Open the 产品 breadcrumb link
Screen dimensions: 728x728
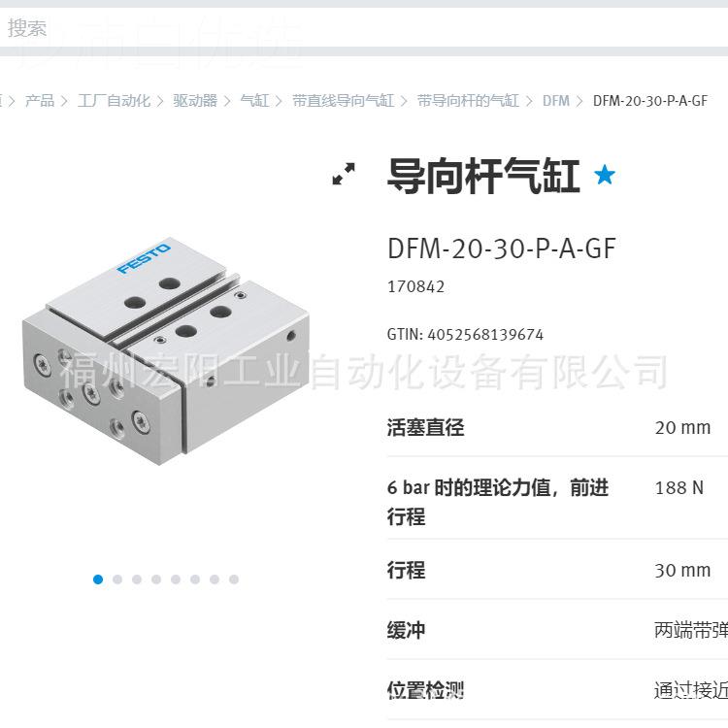tap(40, 100)
